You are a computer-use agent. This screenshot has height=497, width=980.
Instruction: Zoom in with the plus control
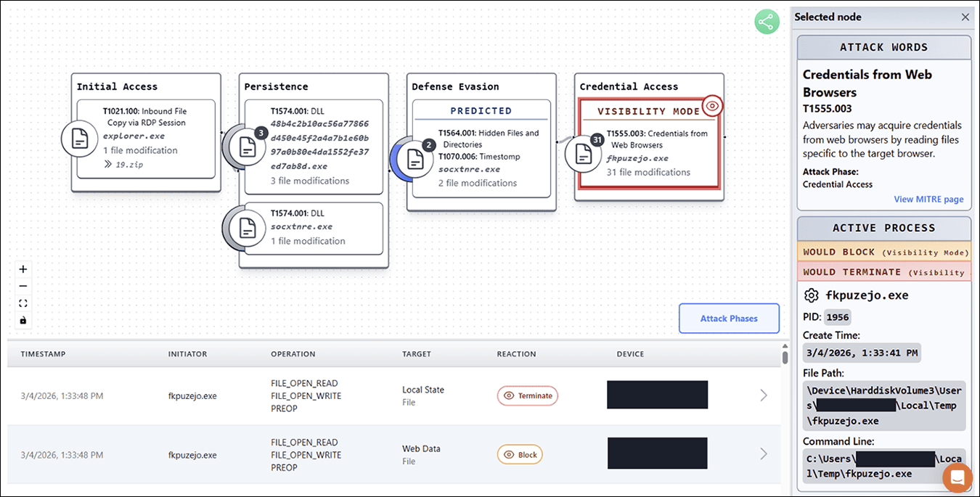(23, 269)
